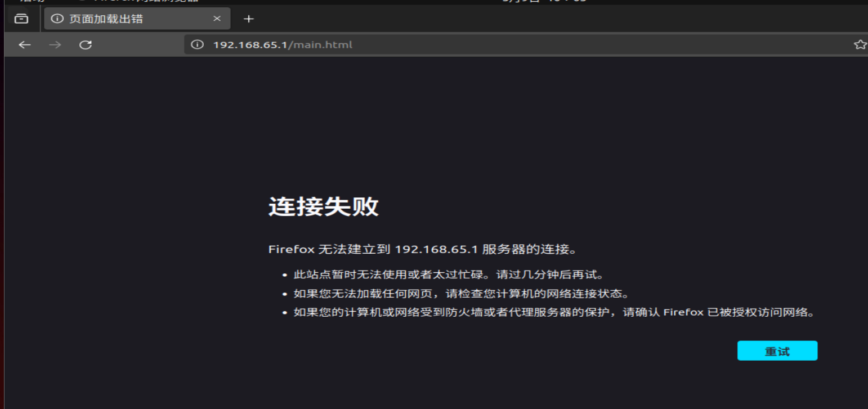Open the date and clock in top bar

pos(543,2)
